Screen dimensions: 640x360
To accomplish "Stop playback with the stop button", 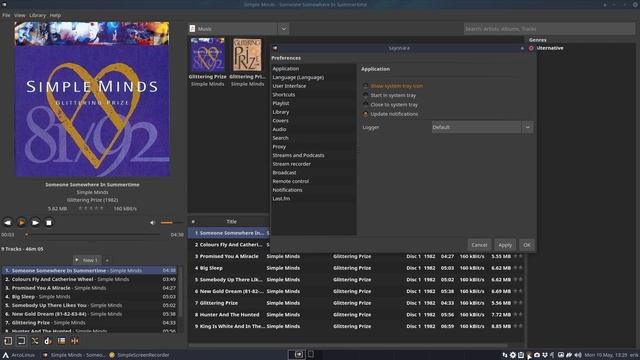I will pyautogui.click(x=49, y=222).
